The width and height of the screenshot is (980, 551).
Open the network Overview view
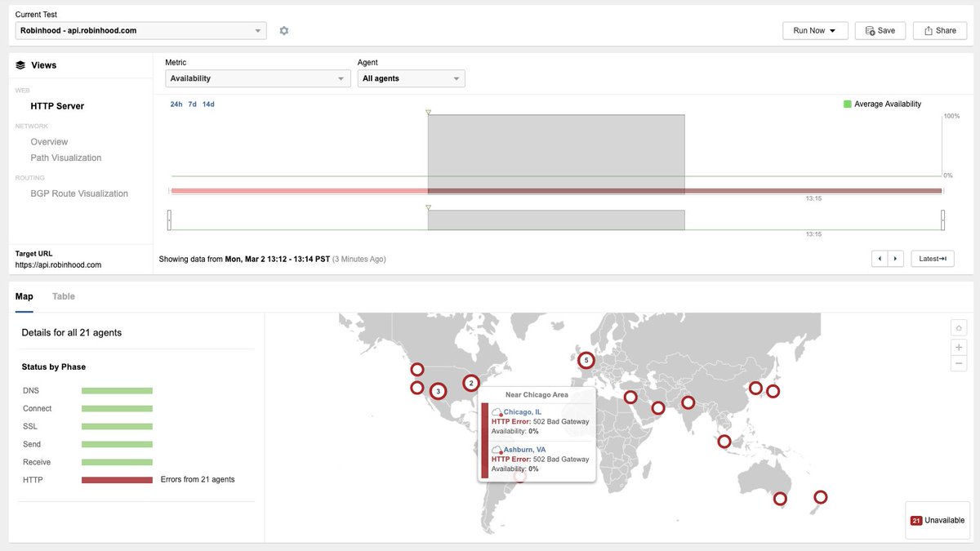coord(49,142)
